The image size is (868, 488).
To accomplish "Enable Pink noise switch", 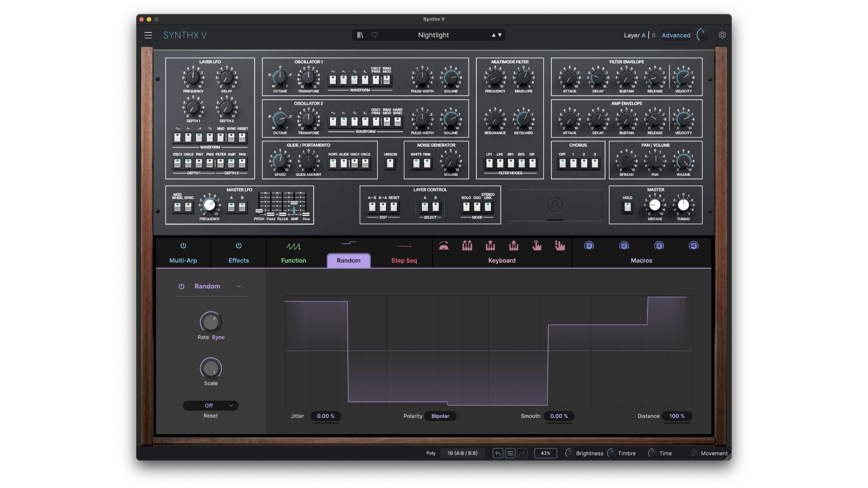I will [x=427, y=163].
